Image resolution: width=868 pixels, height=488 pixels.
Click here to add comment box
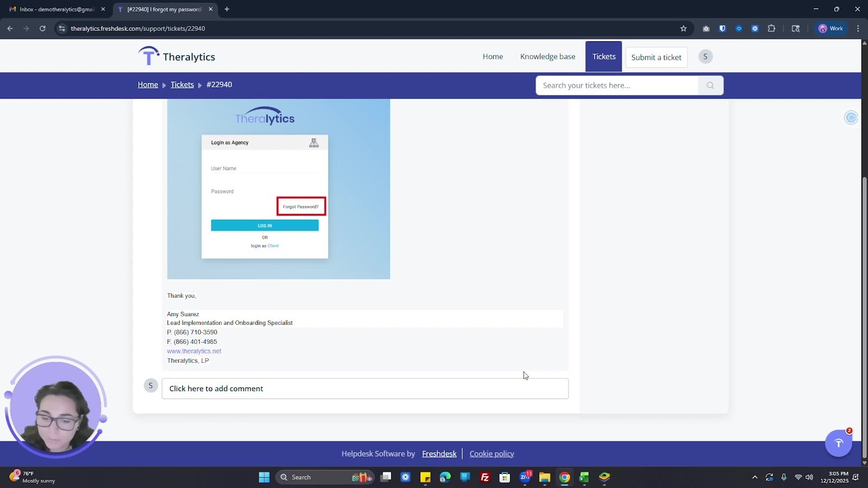point(365,388)
